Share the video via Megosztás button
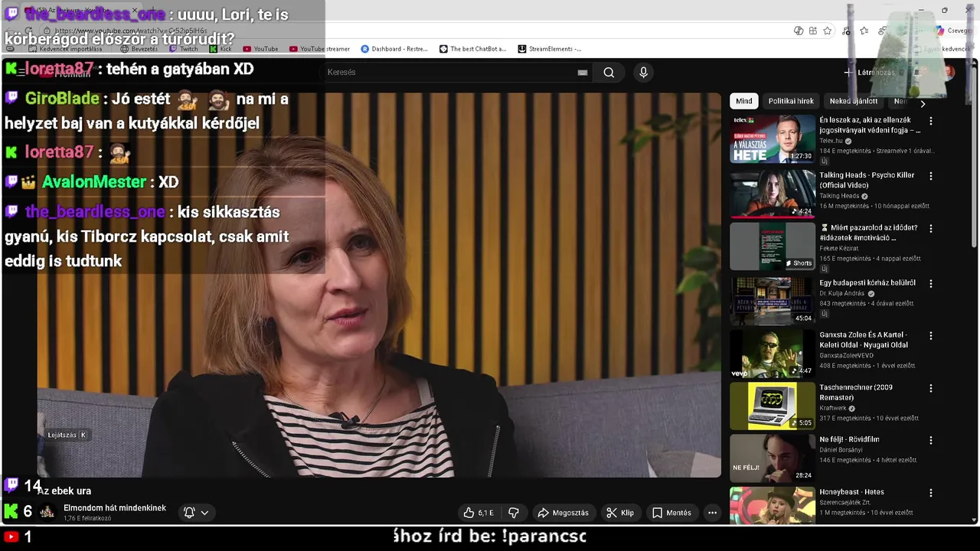 point(563,513)
